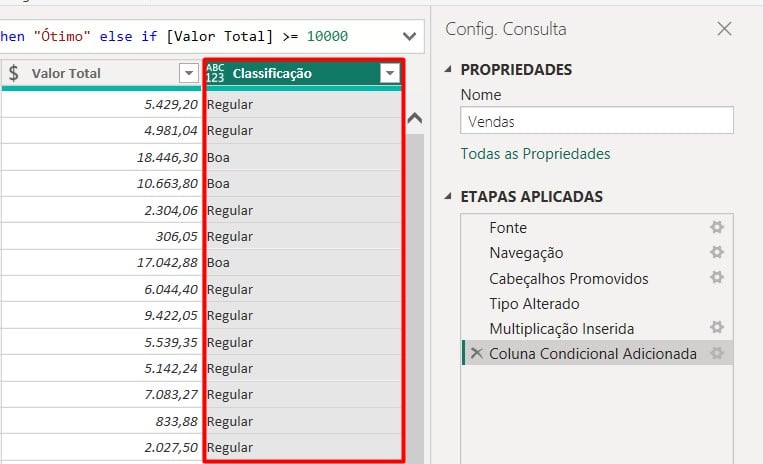This screenshot has width=763, height=464.
Task: Click the cell with value 18.446,30
Action: pyautogui.click(x=101, y=157)
